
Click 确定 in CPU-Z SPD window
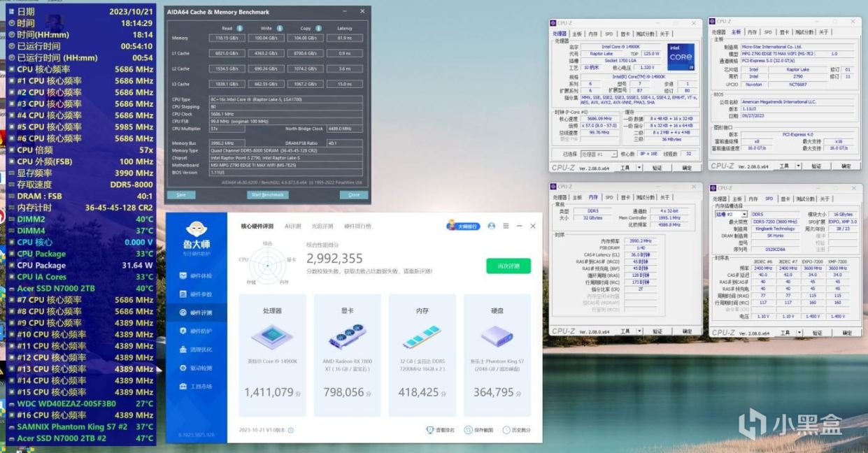point(846,332)
